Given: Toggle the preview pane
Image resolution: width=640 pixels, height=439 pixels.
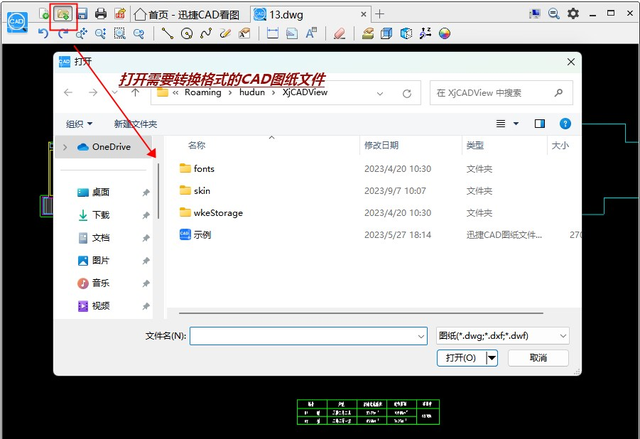Looking at the screenshot, I should point(540,123).
